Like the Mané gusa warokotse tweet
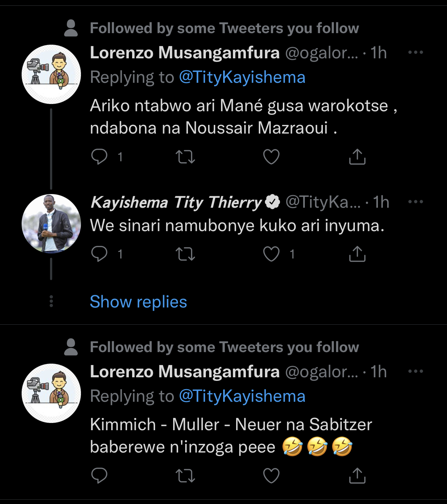Image resolution: width=447 pixels, height=504 pixels. click(271, 157)
